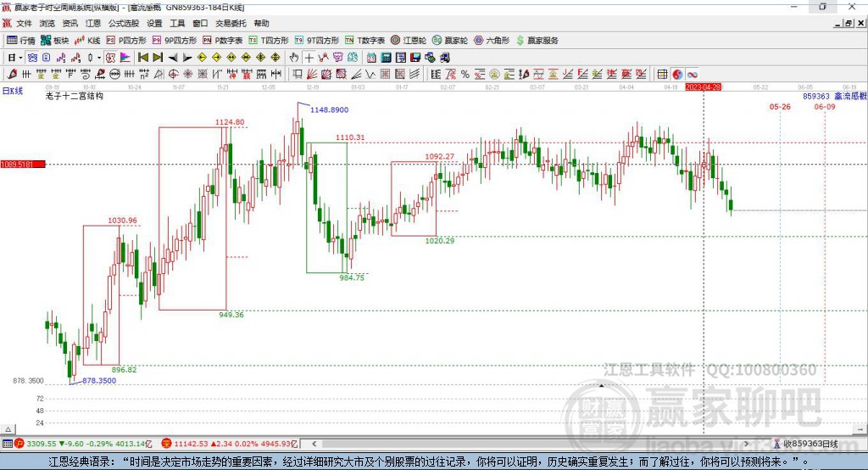Click the highlighted date 2023-04-28 marker
The width and height of the screenshot is (868, 470).
pos(703,87)
